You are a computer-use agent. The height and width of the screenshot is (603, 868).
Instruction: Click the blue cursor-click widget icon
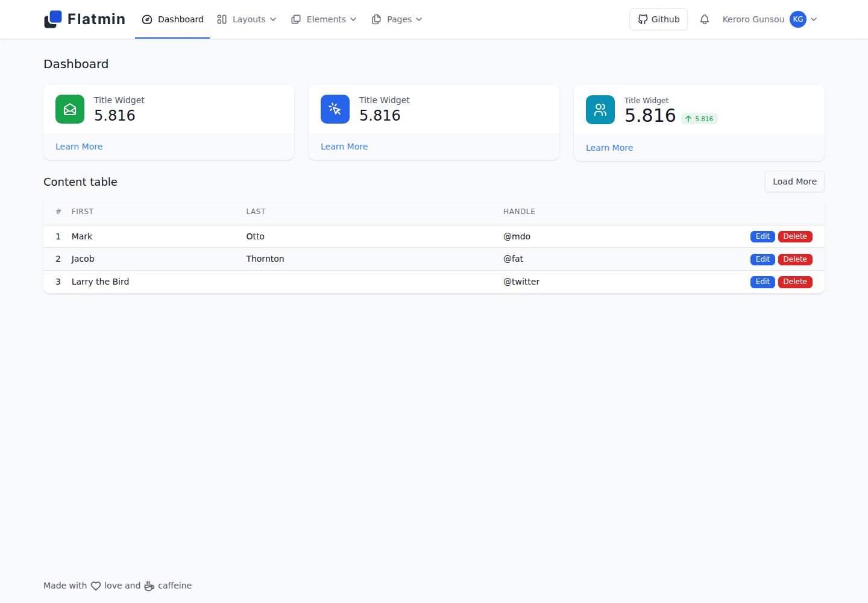pyautogui.click(x=335, y=109)
